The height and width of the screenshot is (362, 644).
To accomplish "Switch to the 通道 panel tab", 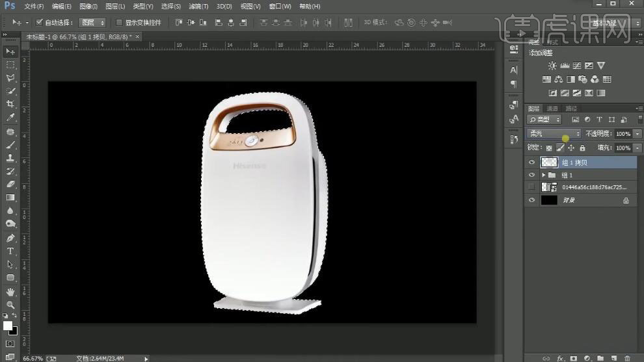I will pyautogui.click(x=552, y=109).
